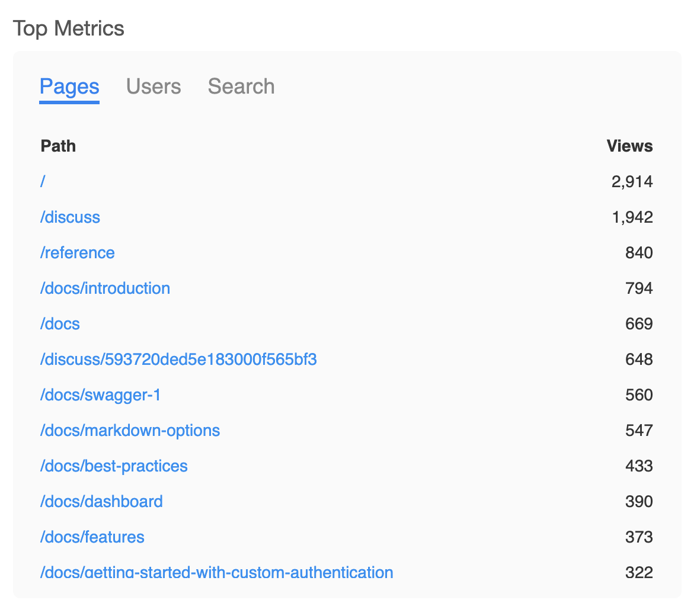Click the 2,914 views value
The height and width of the screenshot is (616, 697).
coord(632,182)
